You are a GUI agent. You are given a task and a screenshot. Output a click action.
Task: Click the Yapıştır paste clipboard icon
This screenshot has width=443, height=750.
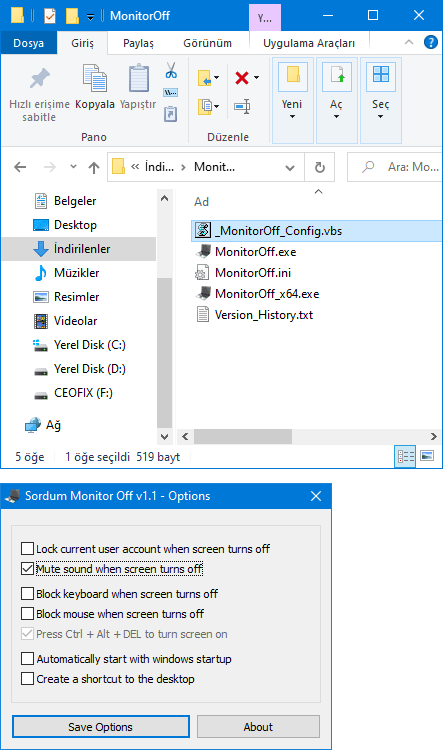(138, 78)
